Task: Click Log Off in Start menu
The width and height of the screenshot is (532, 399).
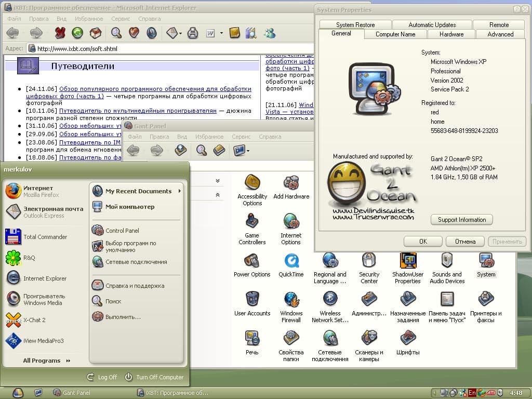Action: (102, 377)
